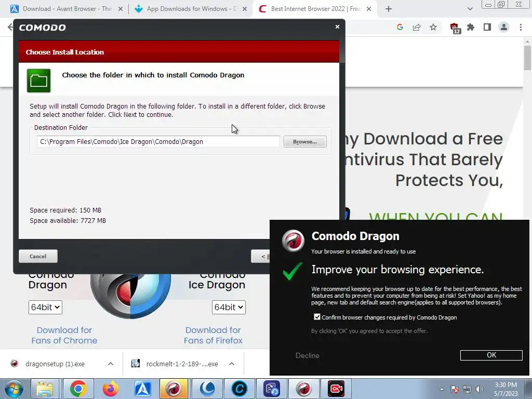Screen dimensions: 532x399
Task: Click Browse to choose install folder
Action: click(305, 141)
